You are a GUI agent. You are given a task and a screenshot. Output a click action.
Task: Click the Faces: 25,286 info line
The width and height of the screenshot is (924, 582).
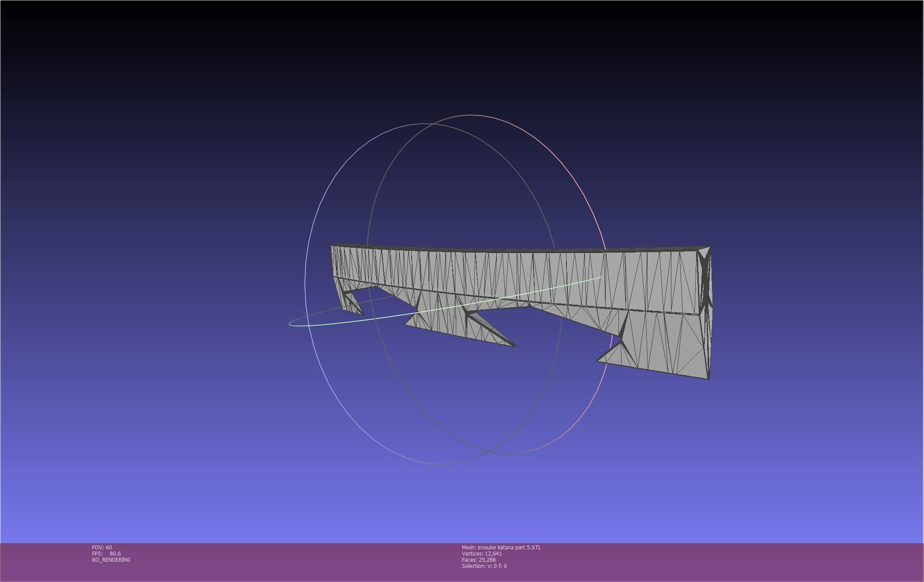(x=479, y=560)
